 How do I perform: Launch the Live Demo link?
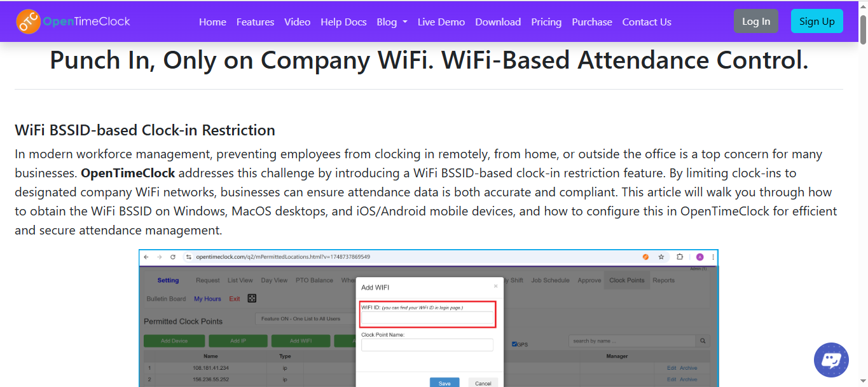click(x=441, y=22)
